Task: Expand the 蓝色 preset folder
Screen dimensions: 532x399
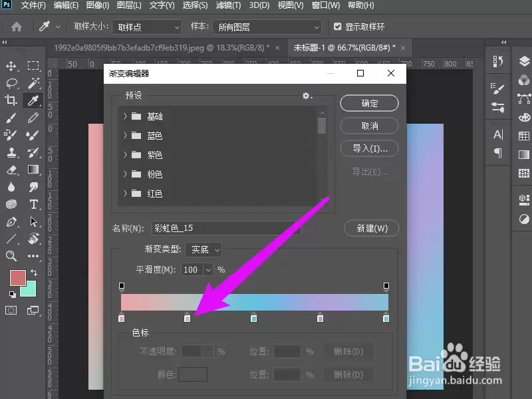Action: 125,136
